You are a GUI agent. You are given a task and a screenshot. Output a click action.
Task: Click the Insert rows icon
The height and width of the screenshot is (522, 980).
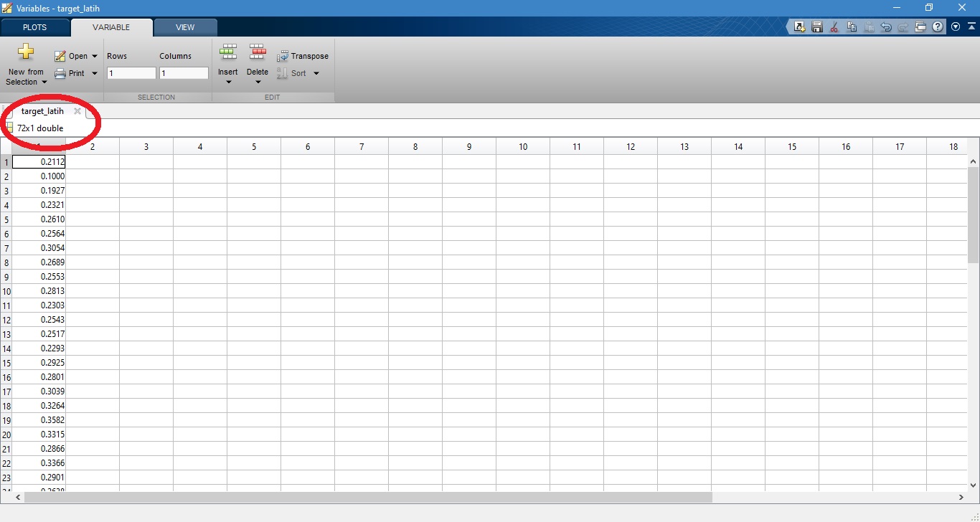pos(228,52)
